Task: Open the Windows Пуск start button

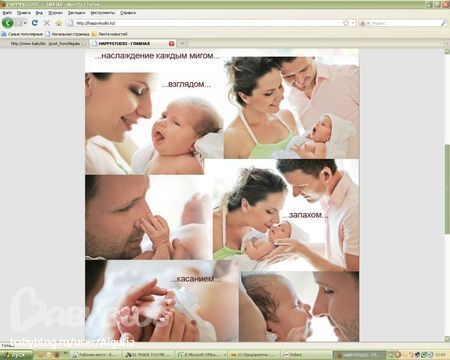Action: pos(17,355)
